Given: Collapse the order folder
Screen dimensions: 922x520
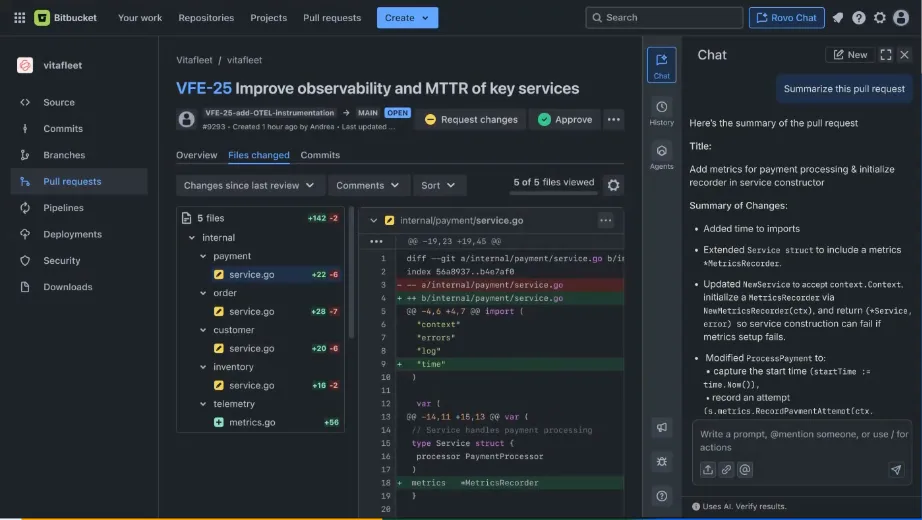Looking at the screenshot, I should click(x=203, y=293).
